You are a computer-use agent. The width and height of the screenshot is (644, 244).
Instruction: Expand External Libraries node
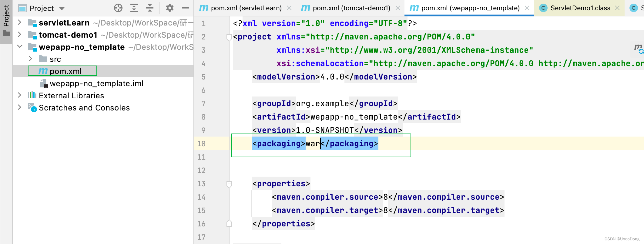(x=19, y=95)
